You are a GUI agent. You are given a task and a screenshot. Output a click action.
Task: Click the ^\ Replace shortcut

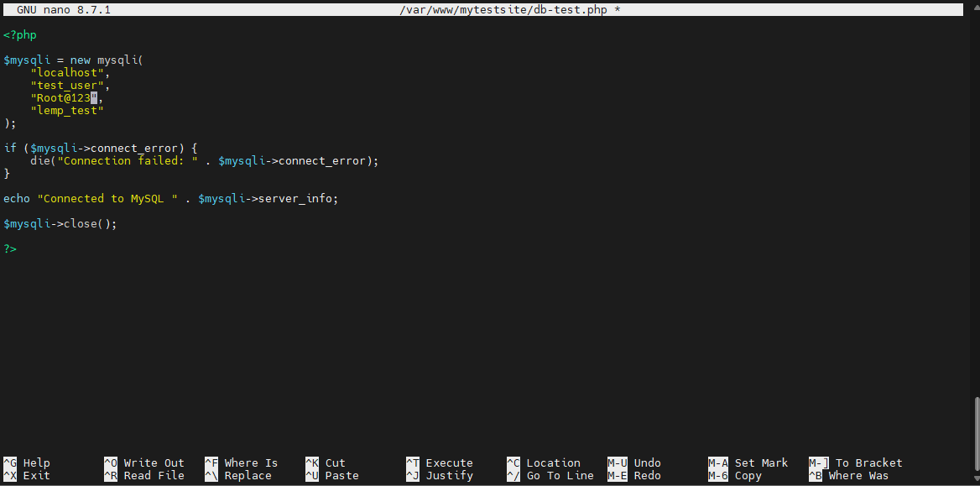coord(238,475)
